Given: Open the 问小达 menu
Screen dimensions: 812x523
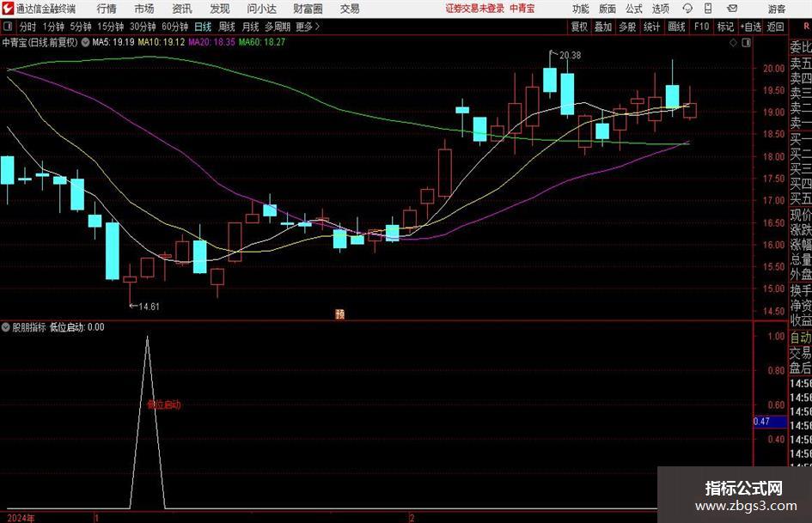Looking at the screenshot, I should click(261, 9).
